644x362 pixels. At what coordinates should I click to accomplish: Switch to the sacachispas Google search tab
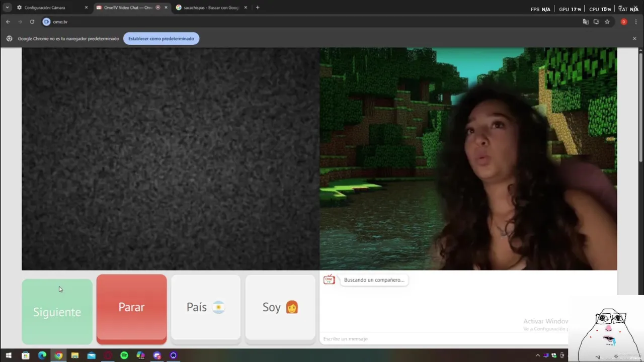[x=210, y=8]
